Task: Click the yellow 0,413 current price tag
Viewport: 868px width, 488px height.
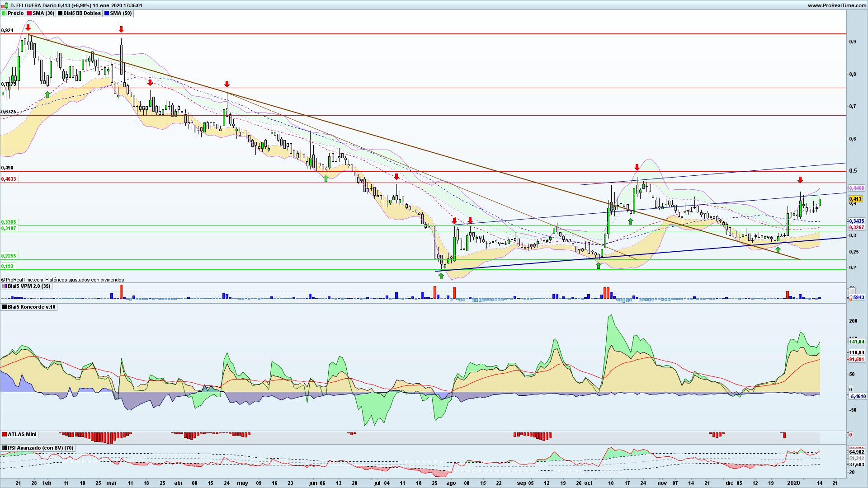Action: tap(855, 199)
